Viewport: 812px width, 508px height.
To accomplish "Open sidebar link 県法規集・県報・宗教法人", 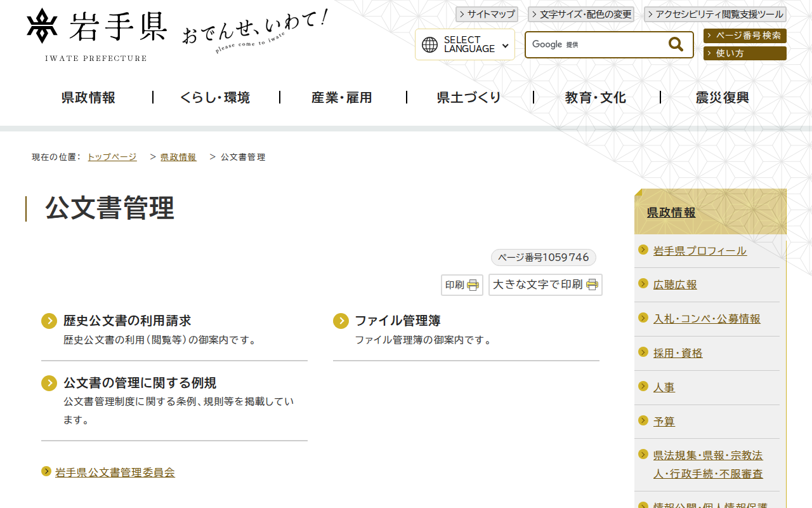I will pyautogui.click(x=708, y=465).
